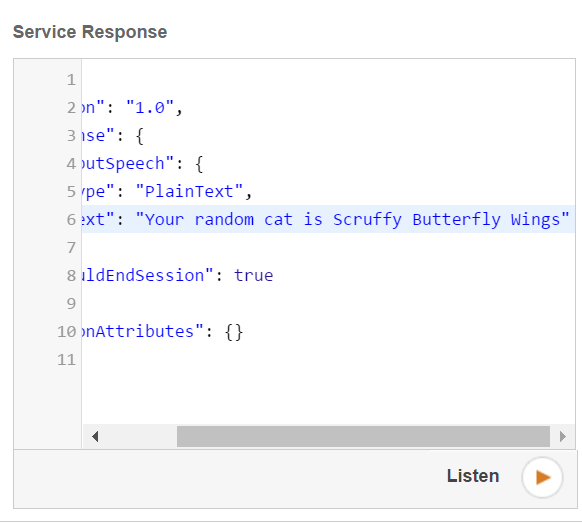Play the response with the Listen button
The width and height of the screenshot is (582, 523).
pos(542,477)
